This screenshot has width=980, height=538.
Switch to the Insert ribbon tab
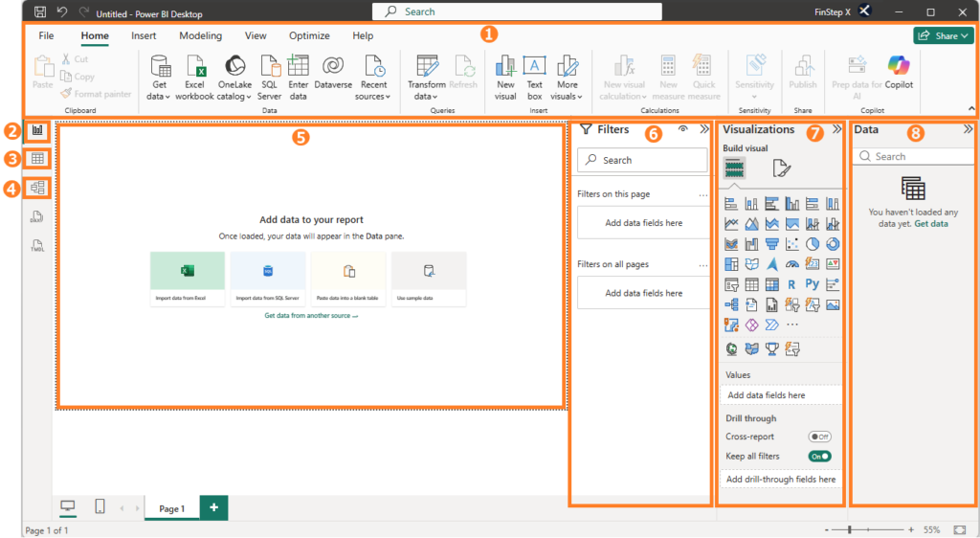[x=144, y=35]
